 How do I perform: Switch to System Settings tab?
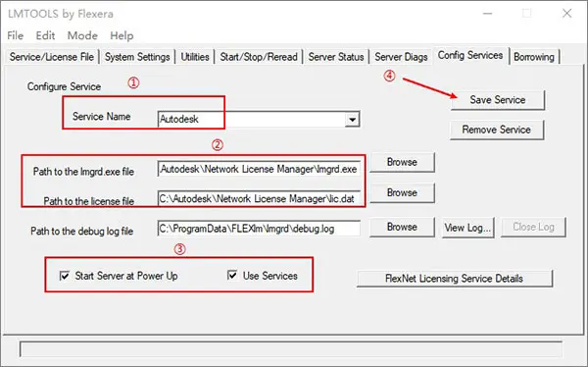(137, 57)
